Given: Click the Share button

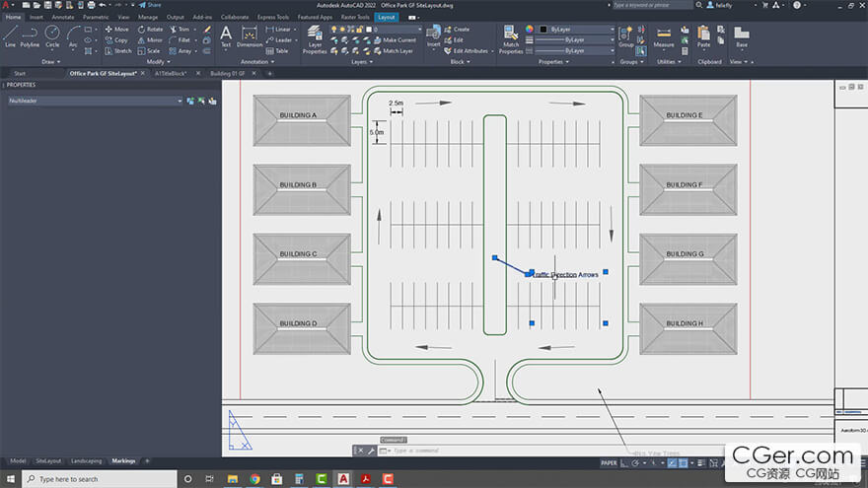Looking at the screenshot, I should click(x=150, y=5).
